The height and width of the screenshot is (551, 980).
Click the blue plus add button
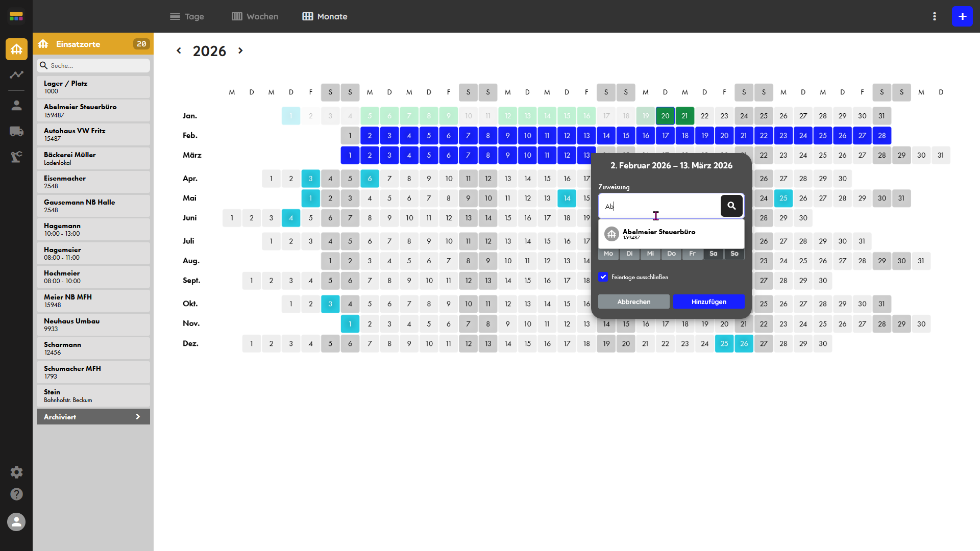click(x=962, y=16)
